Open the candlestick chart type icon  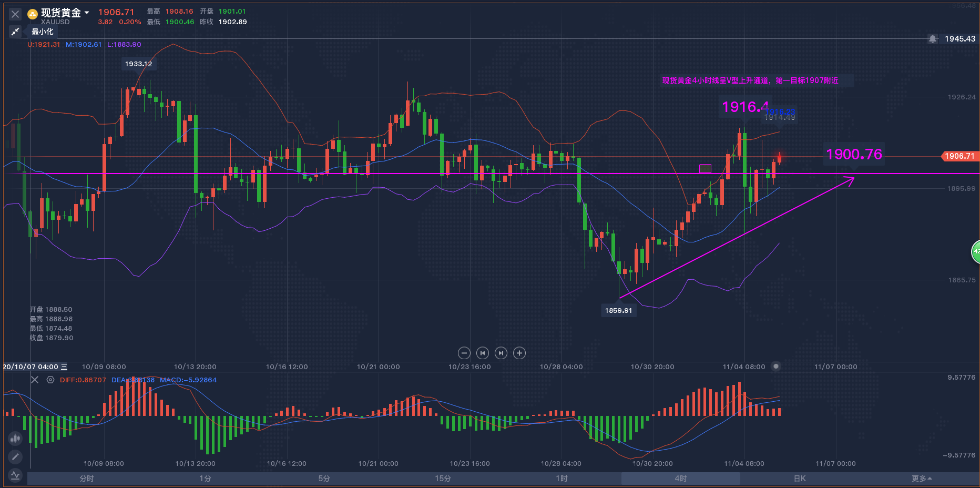[x=15, y=438]
